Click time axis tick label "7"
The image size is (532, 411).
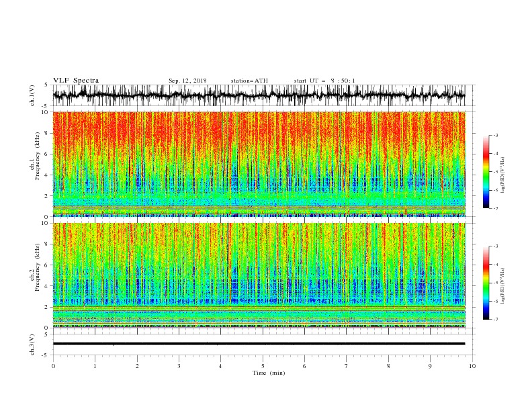[x=347, y=366]
